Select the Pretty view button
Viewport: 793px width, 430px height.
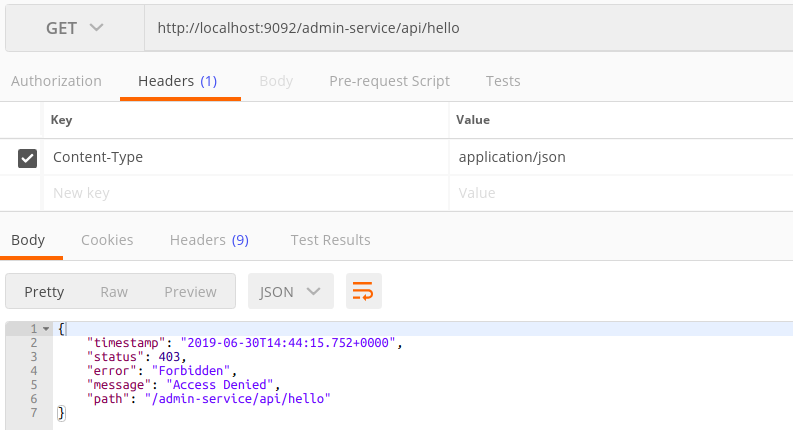(x=44, y=292)
